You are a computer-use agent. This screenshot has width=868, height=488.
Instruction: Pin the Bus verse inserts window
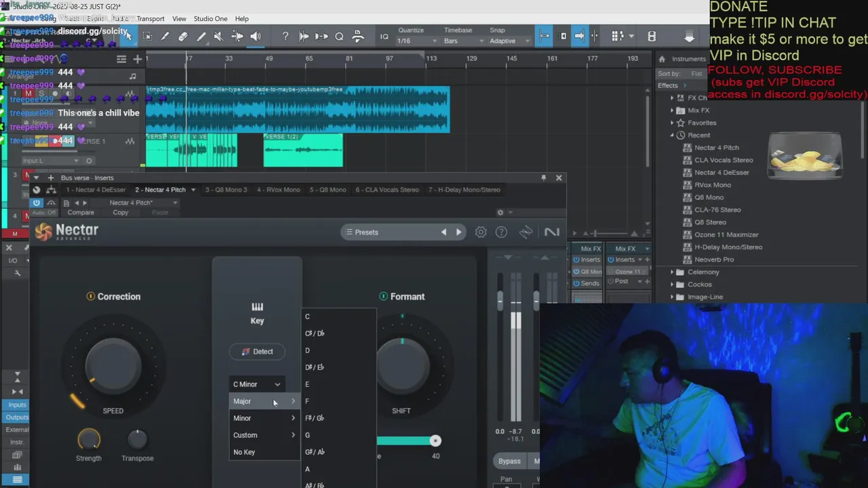coord(543,178)
